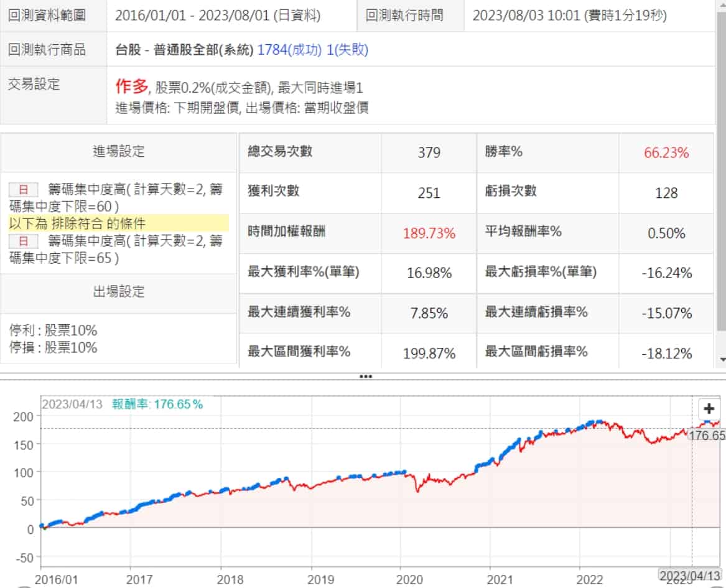Click the 時間加權報酬 value 189.73%
Screen dimensions: 726x588
click(x=429, y=233)
